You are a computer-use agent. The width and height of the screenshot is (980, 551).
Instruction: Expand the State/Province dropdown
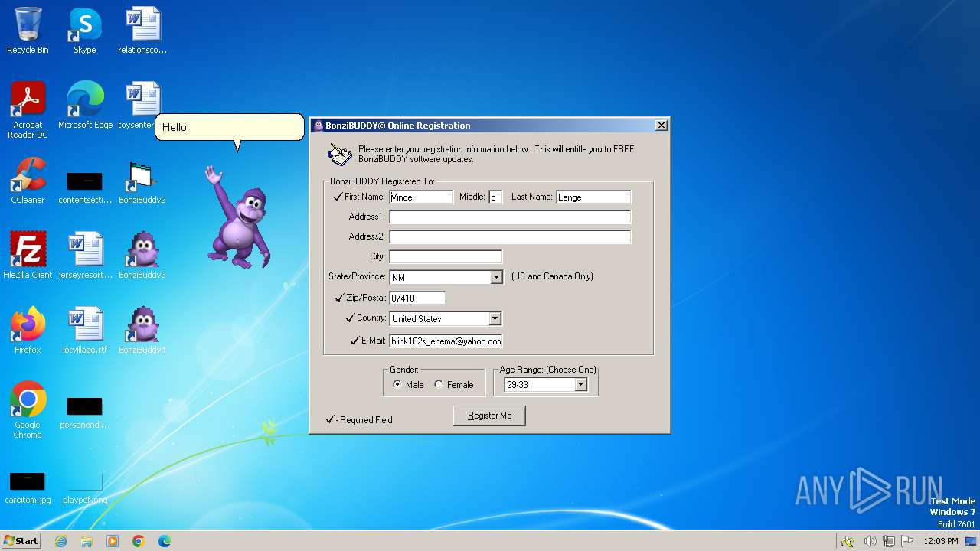click(496, 277)
